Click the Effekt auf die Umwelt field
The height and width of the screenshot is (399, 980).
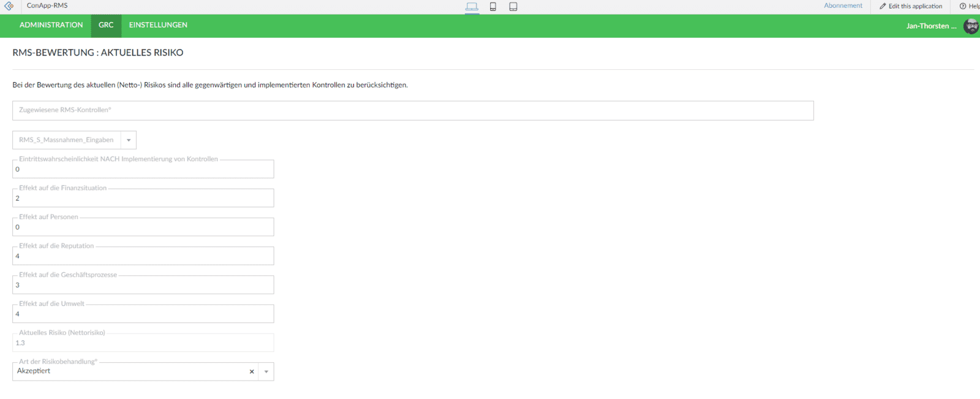(143, 314)
